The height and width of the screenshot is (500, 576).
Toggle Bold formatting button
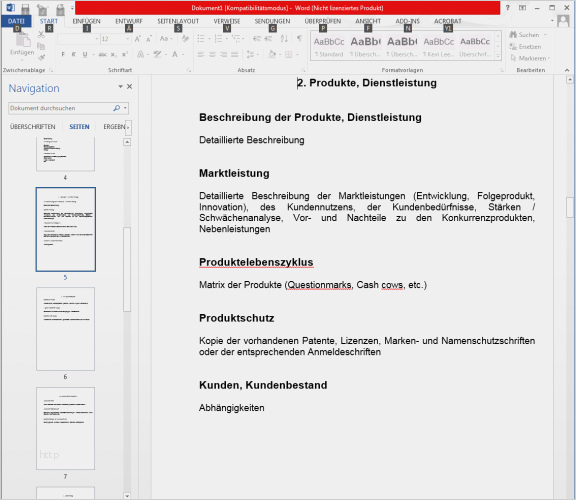pyautogui.click(x=63, y=54)
